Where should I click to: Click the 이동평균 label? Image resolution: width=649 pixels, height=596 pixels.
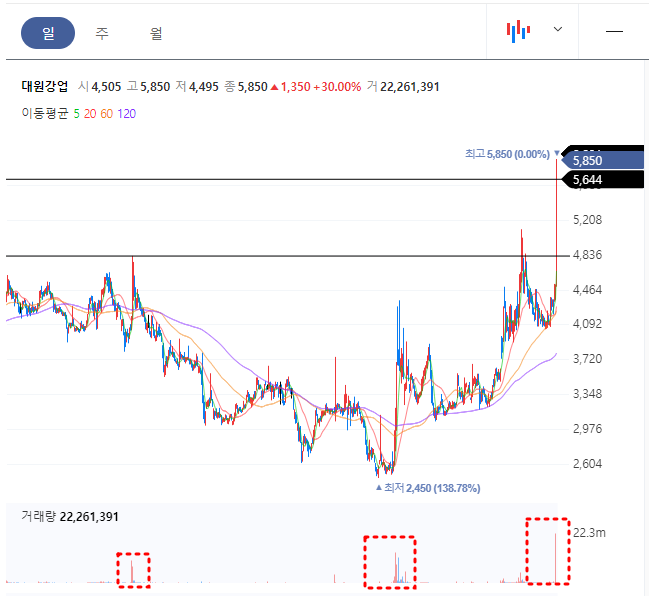45,113
